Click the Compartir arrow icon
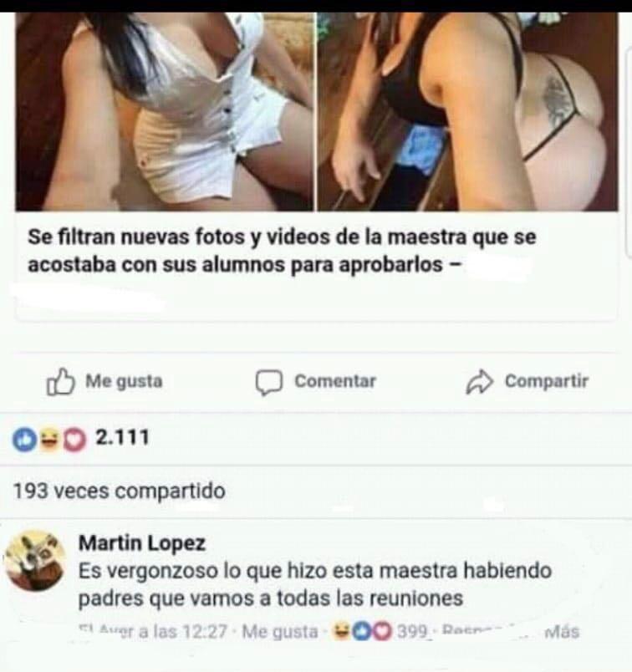The image size is (632, 672). click(x=479, y=381)
